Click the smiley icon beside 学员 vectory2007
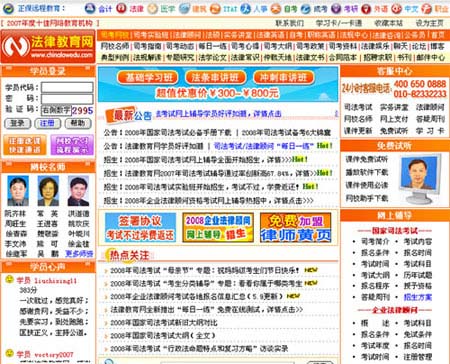The image size is (450, 364). pyautogui.click(x=9, y=353)
